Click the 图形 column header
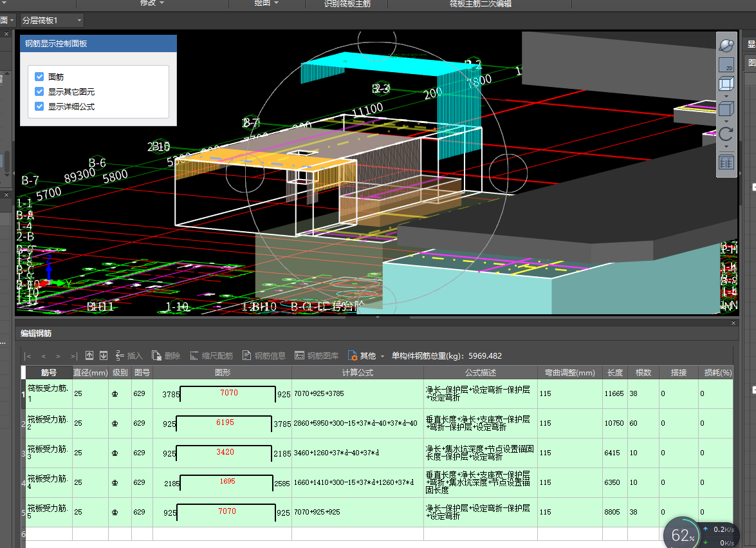The width and height of the screenshot is (756, 548). click(x=222, y=372)
